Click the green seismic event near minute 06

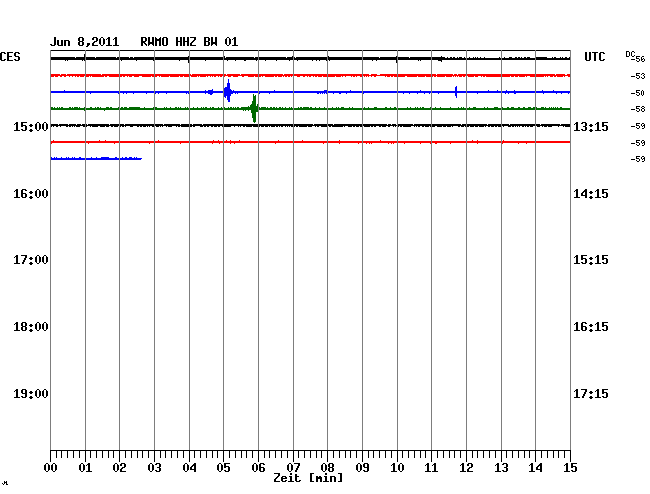(x=254, y=109)
